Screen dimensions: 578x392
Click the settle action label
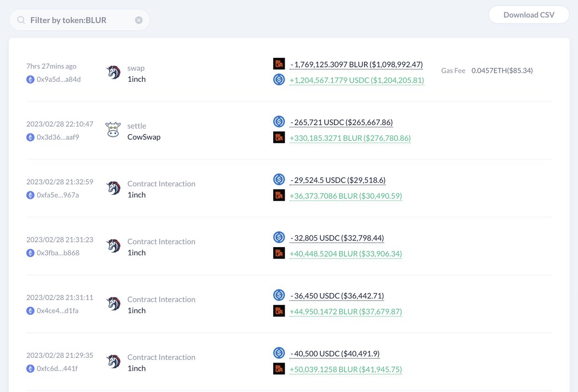pos(137,126)
